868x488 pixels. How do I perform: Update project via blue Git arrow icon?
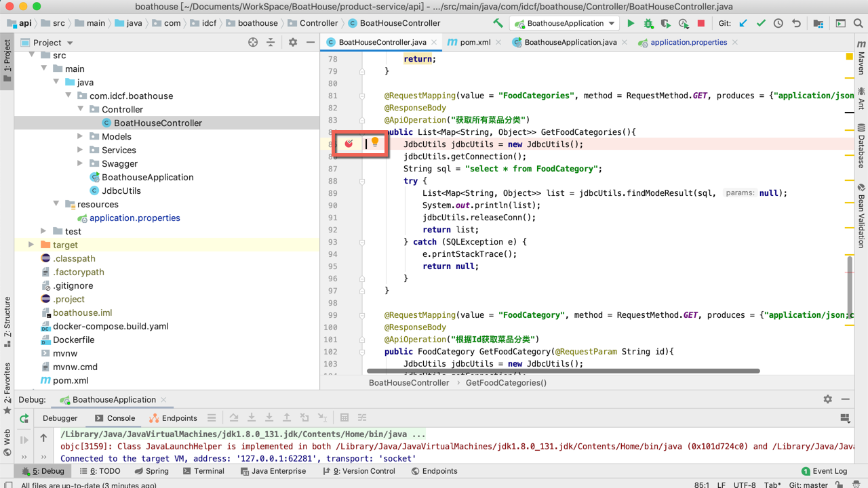click(x=743, y=23)
